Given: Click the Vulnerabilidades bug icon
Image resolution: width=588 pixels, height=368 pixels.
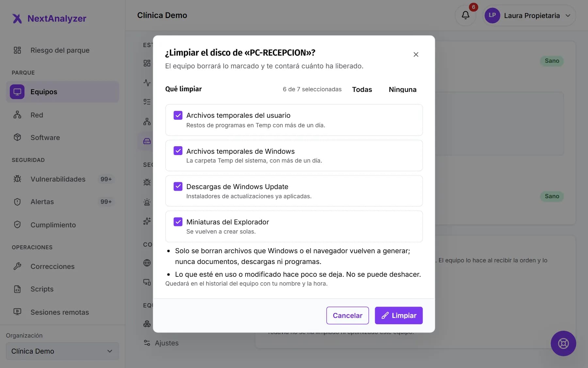Looking at the screenshot, I should 17,179.
